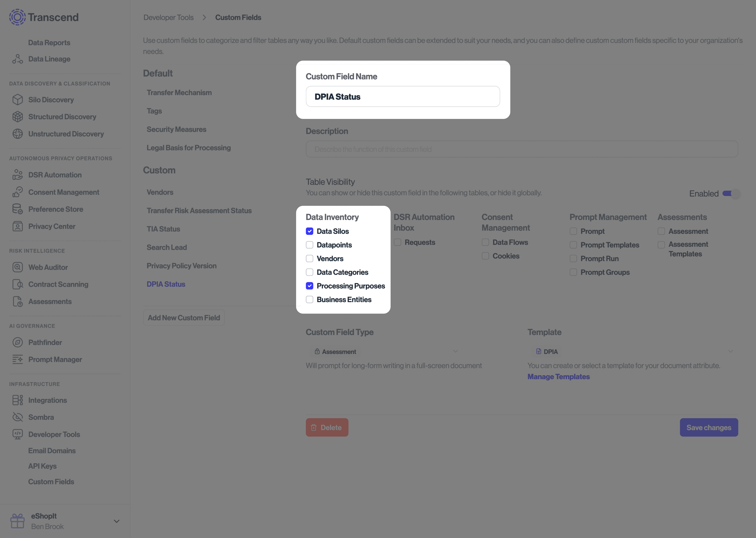This screenshot has width=756, height=538.
Task: Check the Prompt Run checkbox
Action: (x=573, y=258)
